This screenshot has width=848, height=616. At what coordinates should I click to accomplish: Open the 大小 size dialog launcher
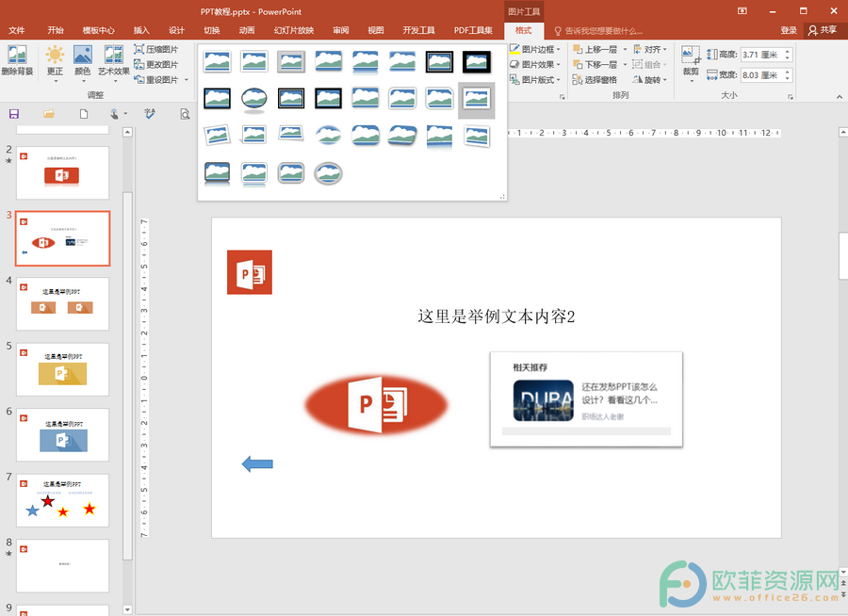coord(791,97)
